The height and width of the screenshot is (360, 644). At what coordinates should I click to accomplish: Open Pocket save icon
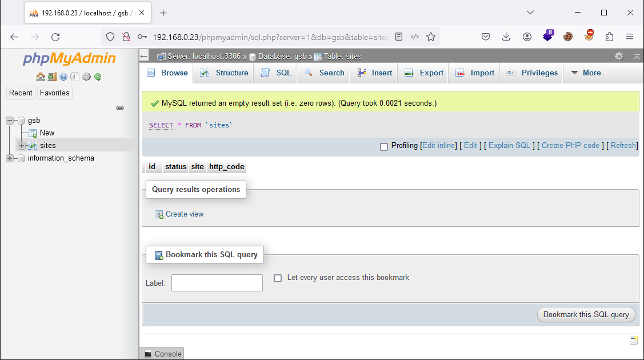point(486,37)
